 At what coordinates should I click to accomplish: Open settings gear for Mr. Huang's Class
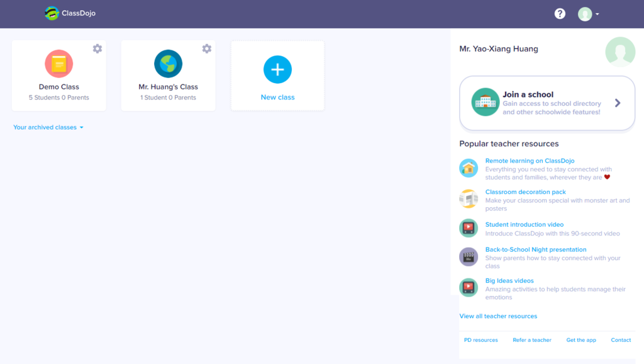tap(206, 48)
